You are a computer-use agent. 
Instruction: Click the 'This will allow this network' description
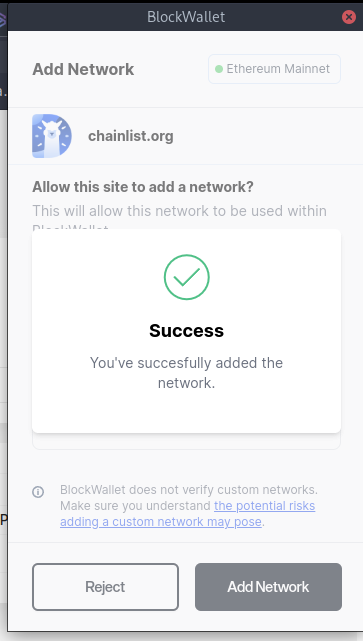[179, 212]
